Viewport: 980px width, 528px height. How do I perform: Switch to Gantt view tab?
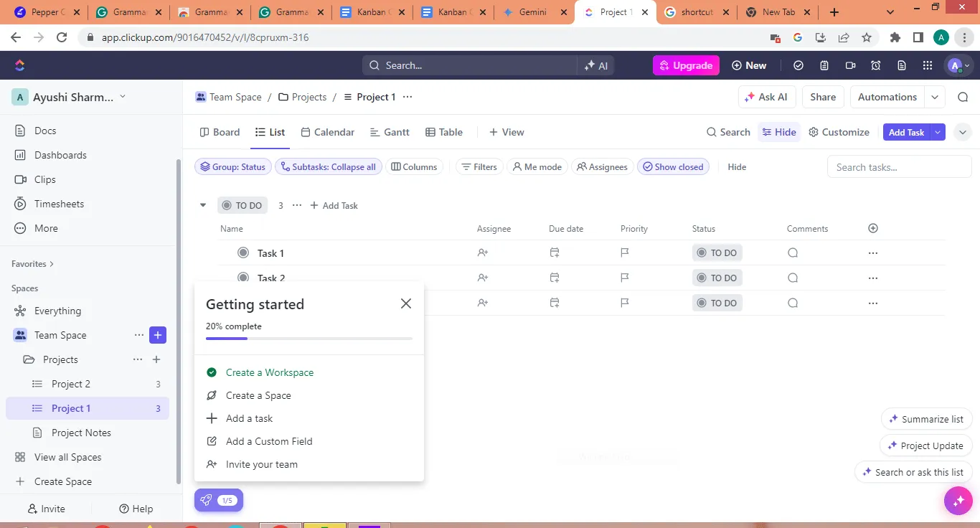click(x=390, y=132)
